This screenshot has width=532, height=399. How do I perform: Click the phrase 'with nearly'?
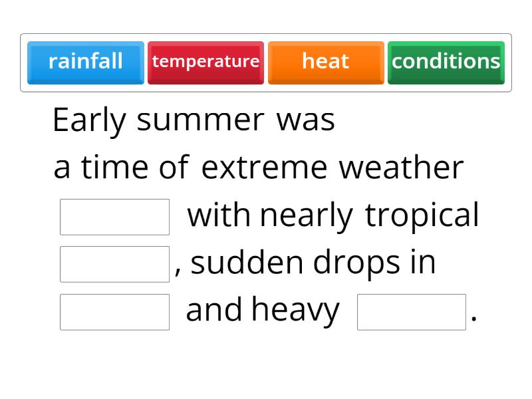pos(270,215)
